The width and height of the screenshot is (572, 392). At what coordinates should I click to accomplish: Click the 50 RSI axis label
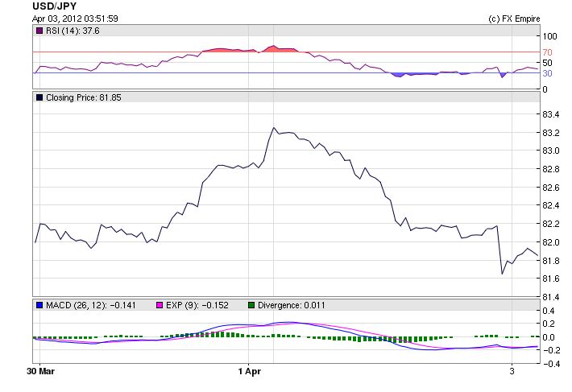click(x=547, y=63)
